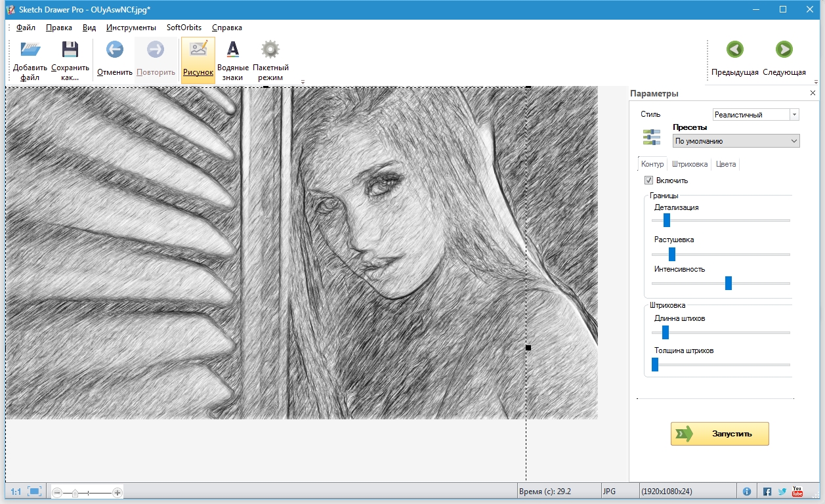The image size is (825, 504).
Task: Open the Watermarks (Водяные знаки) tool
Action: tap(233, 50)
